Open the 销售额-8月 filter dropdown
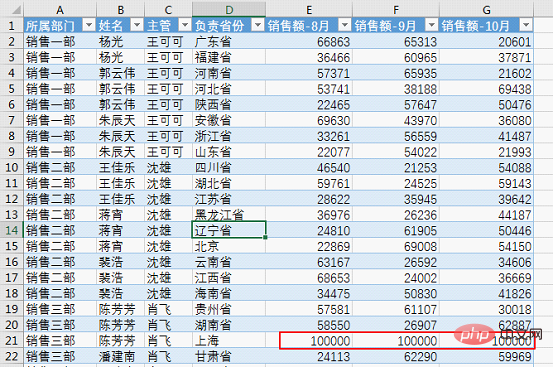Image resolution: width=553 pixels, height=367 pixels. tap(345, 25)
